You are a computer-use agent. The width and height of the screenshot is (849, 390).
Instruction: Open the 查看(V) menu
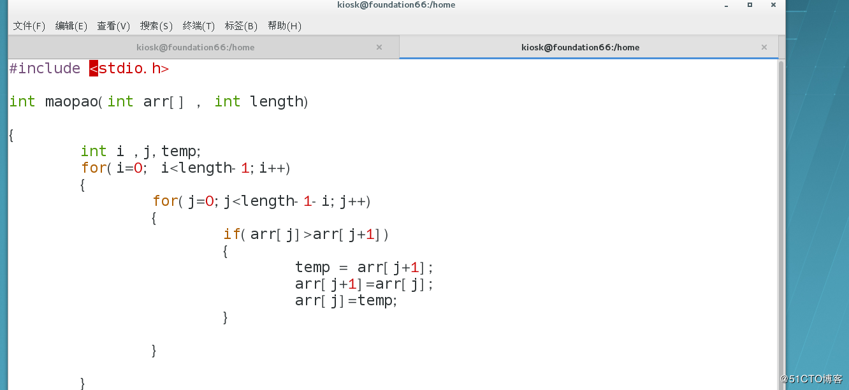pos(113,26)
